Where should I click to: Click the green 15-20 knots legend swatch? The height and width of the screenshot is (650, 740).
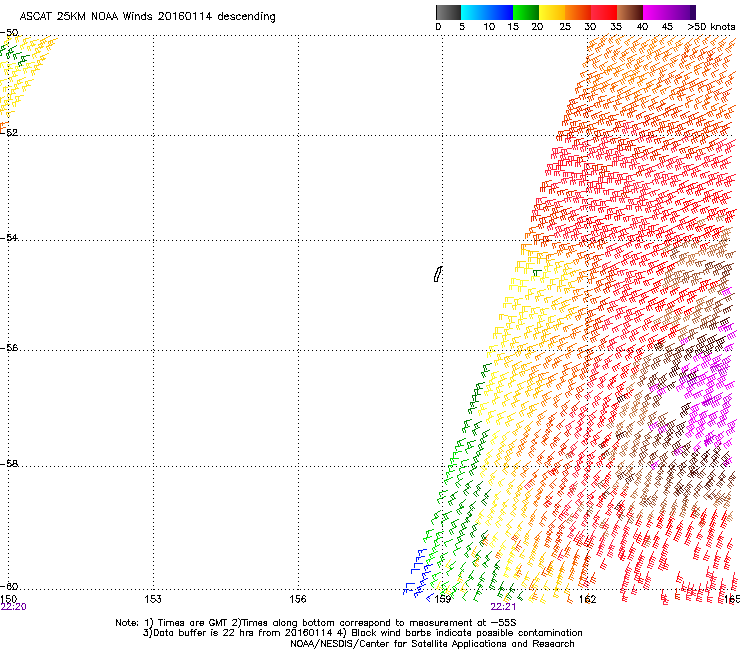click(x=526, y=12)
